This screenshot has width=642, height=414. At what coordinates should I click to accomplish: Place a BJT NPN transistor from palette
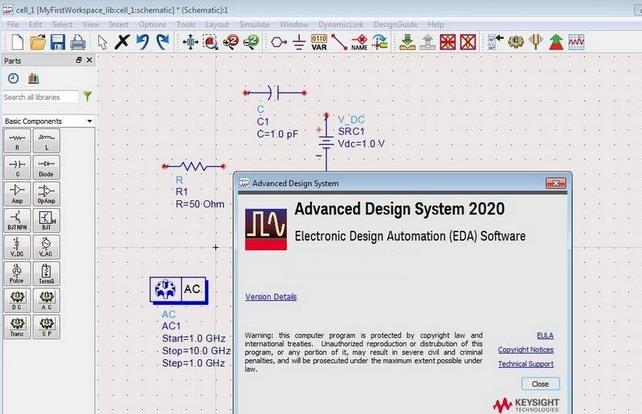[17, 220]
